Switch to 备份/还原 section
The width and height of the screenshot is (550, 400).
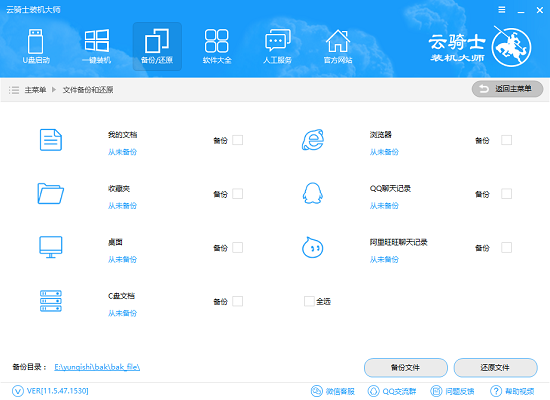click(x=157, y=46)
